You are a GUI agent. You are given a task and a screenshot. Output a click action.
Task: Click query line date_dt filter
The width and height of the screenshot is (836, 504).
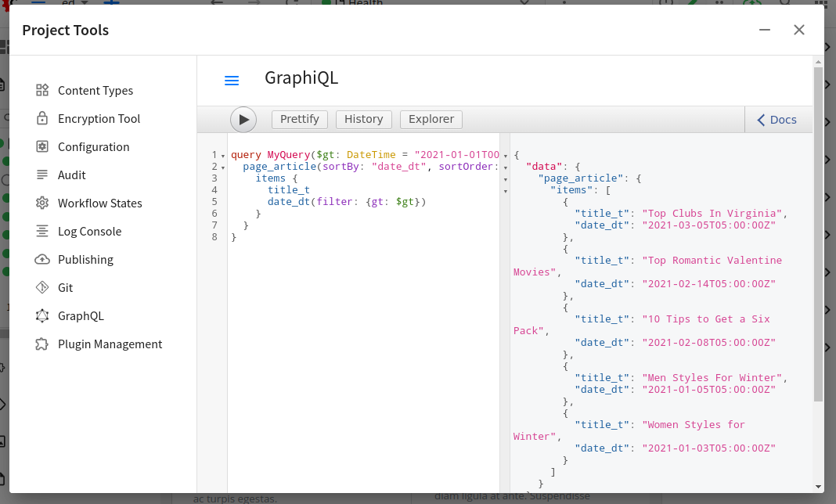point(347,202)
